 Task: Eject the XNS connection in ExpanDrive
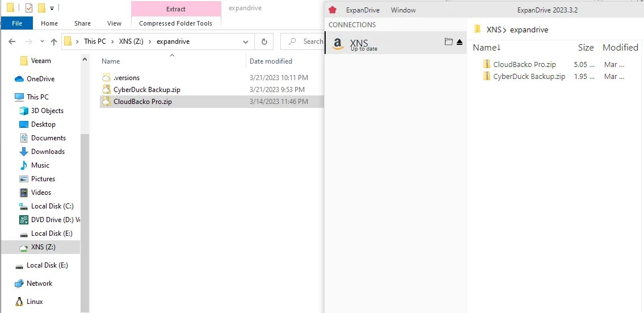[460, 42]
